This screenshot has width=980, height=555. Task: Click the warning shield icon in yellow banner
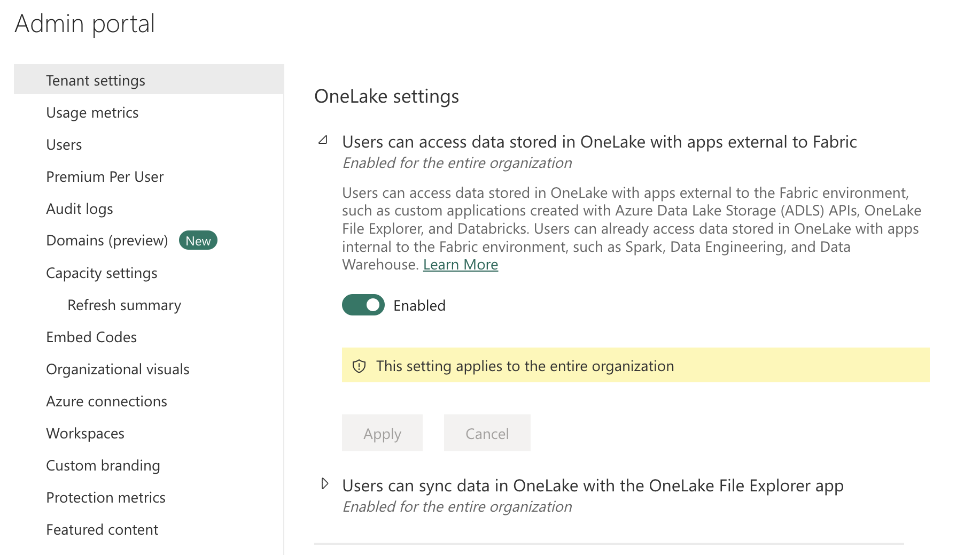click(x=358, y=366)
